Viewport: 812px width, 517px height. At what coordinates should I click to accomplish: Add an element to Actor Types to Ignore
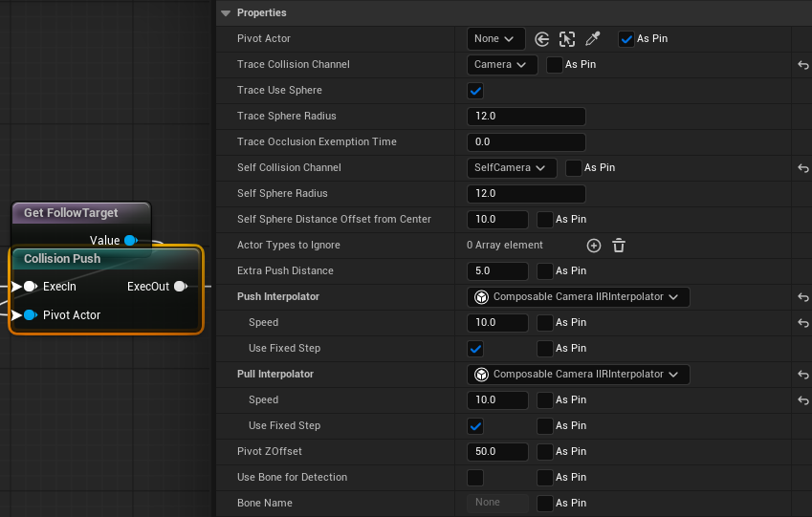click(594, 246)
